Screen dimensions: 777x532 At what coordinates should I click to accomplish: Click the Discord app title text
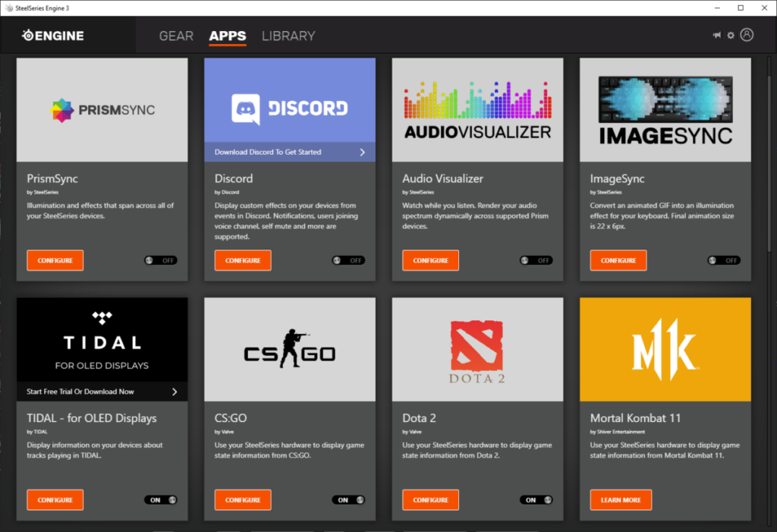click(234, 178)
